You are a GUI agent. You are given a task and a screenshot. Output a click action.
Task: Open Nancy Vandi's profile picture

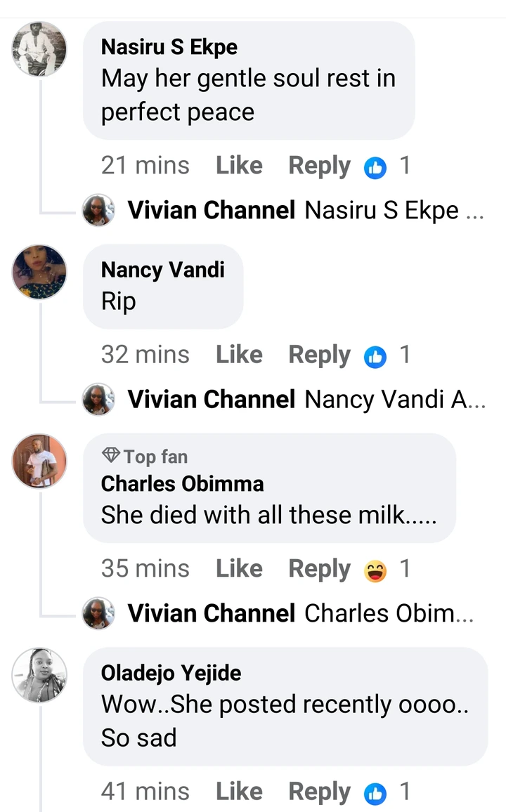40,271
